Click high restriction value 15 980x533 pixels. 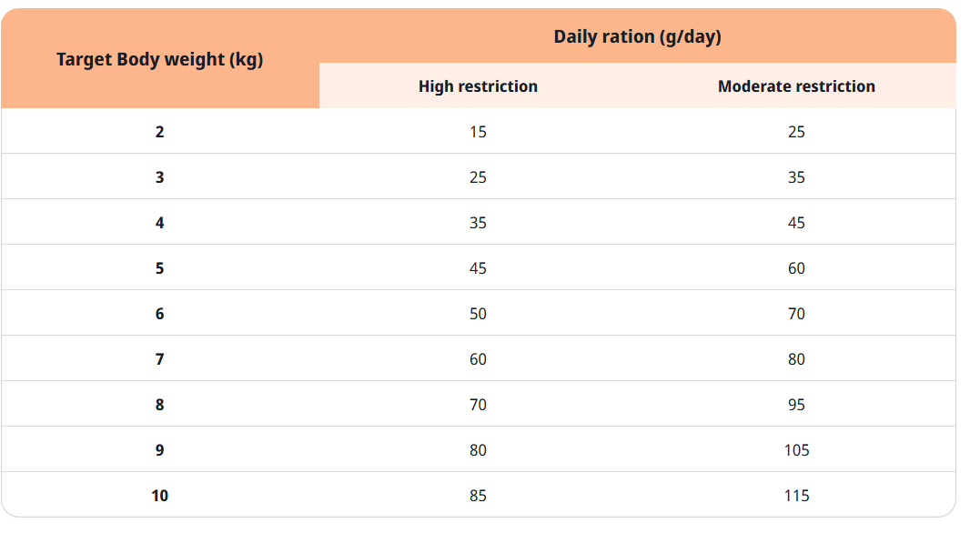click(478, 132)
